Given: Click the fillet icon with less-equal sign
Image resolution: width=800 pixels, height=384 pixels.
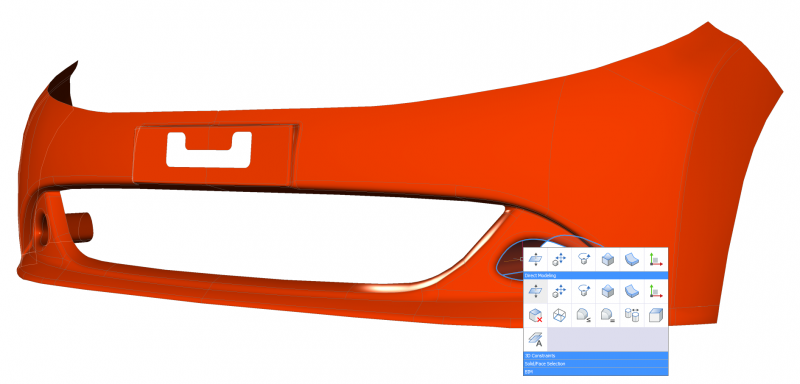Looking at the screenshot, I should [x=584, y=315].
